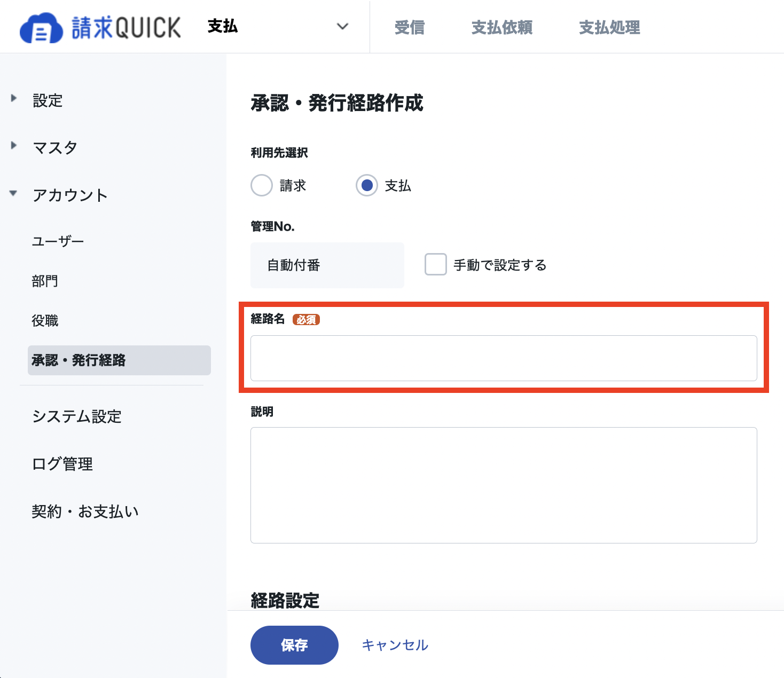Open システム設定 from the sidebar

(x=77, y=416)
